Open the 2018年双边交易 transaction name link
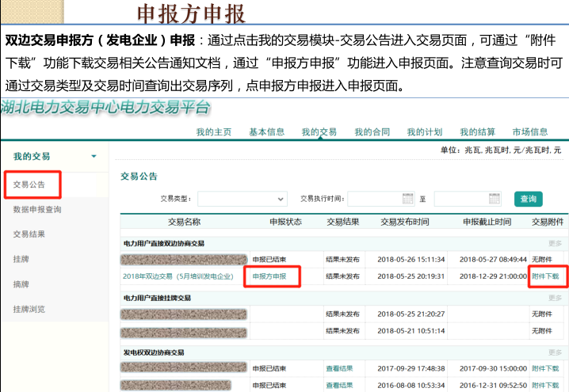Screen dimensions: 569x392 click(x=178, y=276)
